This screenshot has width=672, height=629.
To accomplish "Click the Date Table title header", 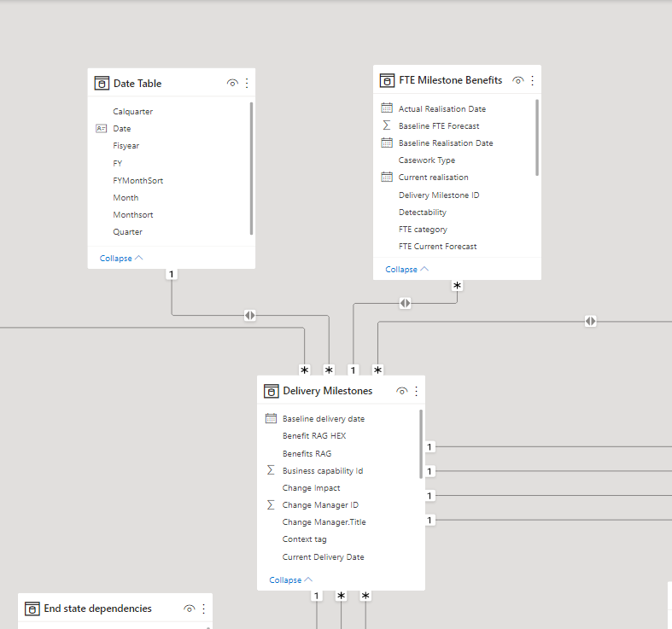I will (x=137, y=83).
